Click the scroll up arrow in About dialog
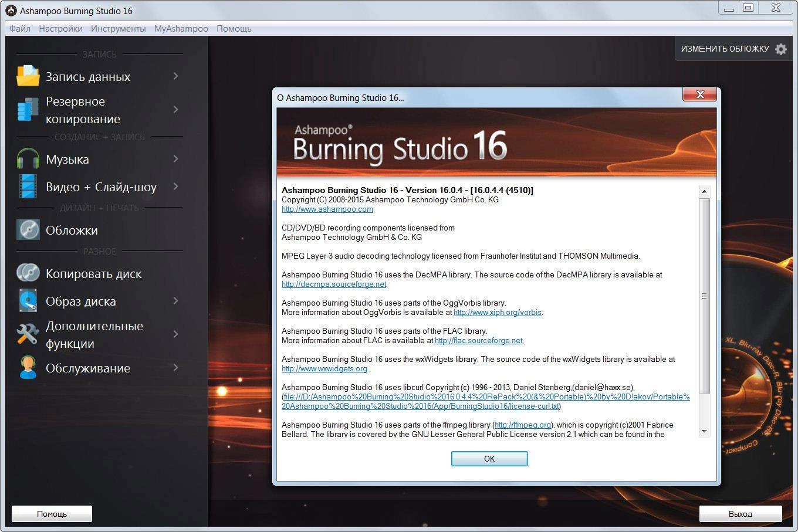The height and width of the screenshot is (532, 798). (x=704, y=191)
